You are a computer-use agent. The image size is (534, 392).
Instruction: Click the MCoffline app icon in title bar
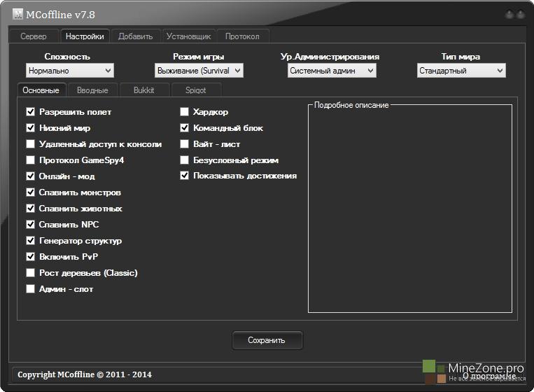[17, 13]
